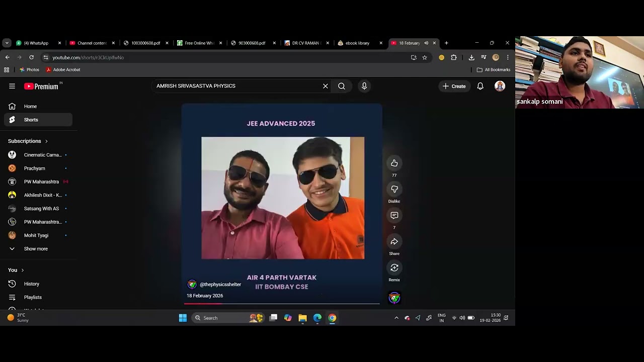The width and height of the screenshot is (644, 362).
Task: Open @thephysicsshelter channel link
Action: [x=220, y=285]
